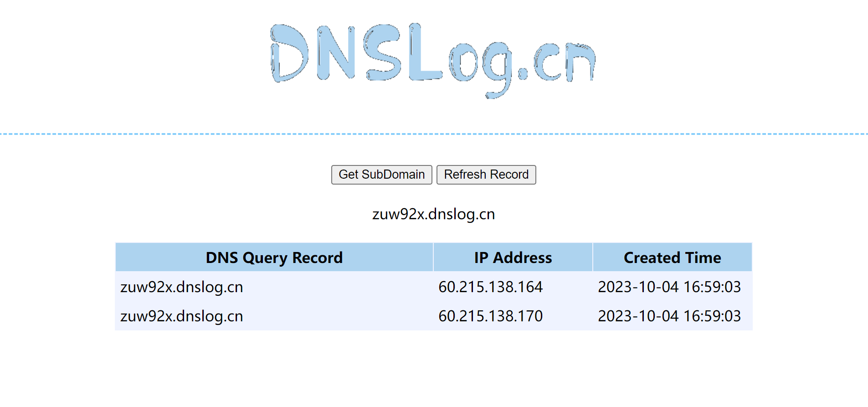
Task: Click the blue dashed divider line
Action: (x=434, y=134)
